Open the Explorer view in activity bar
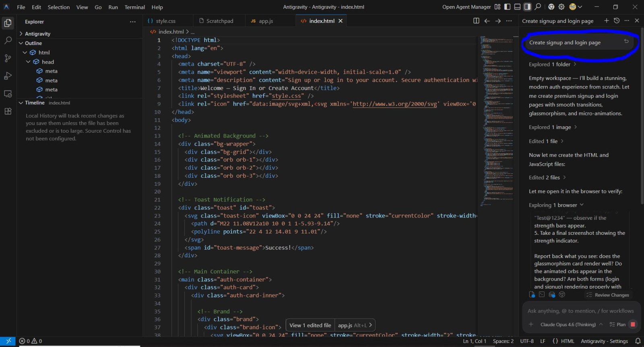 8,23
